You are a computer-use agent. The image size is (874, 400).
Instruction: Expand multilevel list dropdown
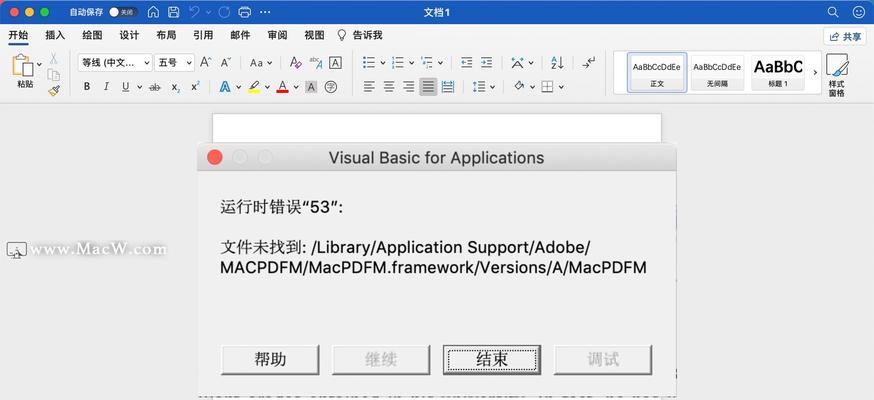[440, 63]
